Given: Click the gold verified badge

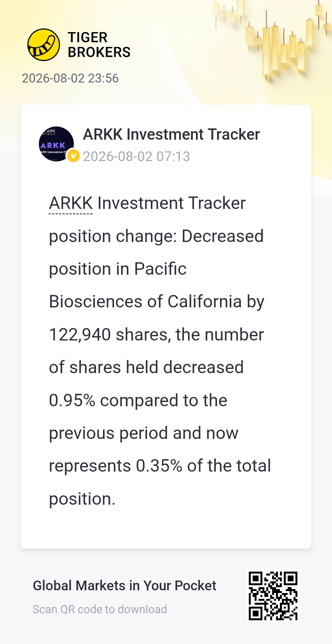Looking at the screenshot, I should 73,156.
